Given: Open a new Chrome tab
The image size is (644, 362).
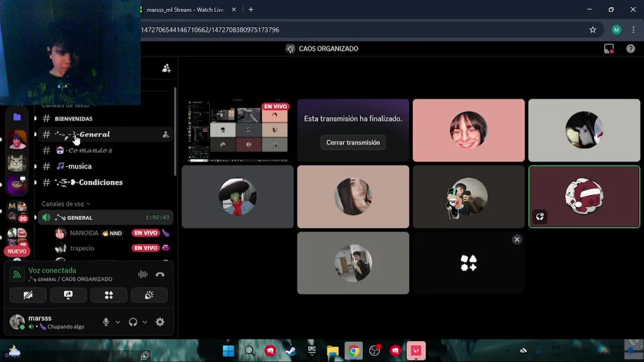Looking at the screenshot, I should (251, 10).
